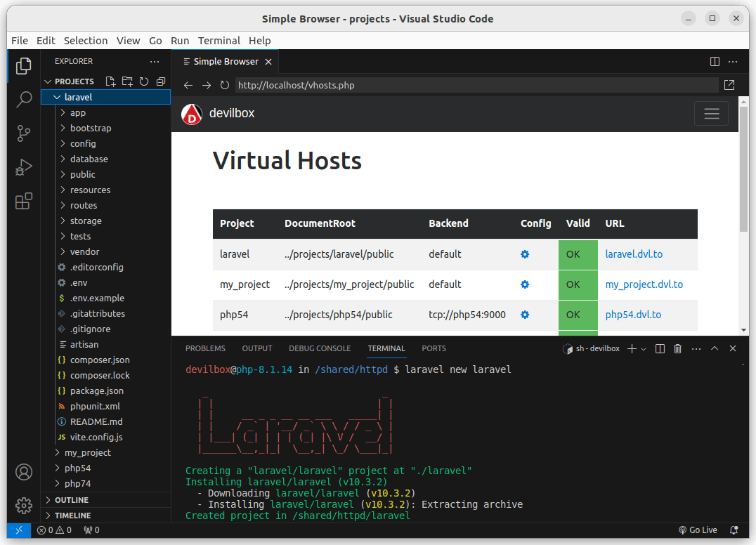Split the terminal pane
Screen dimensions: 756x545
coord(660,348)
